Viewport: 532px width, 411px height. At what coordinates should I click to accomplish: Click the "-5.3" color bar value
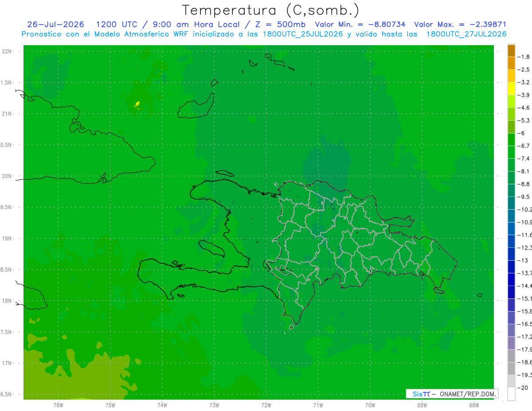coord(524,121)
